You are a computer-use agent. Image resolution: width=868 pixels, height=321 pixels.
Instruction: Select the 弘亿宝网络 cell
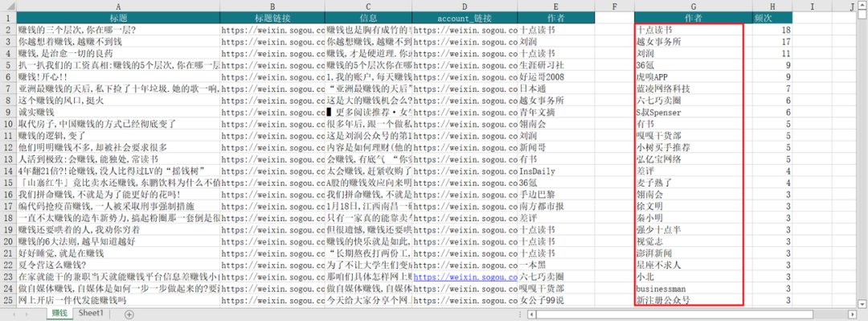[x=693, y=159]
